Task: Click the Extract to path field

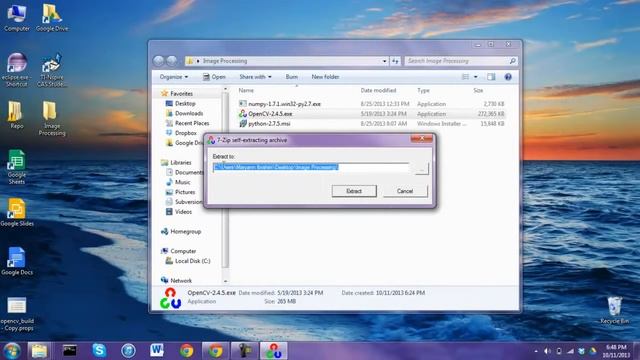Action: pos(311,167)
